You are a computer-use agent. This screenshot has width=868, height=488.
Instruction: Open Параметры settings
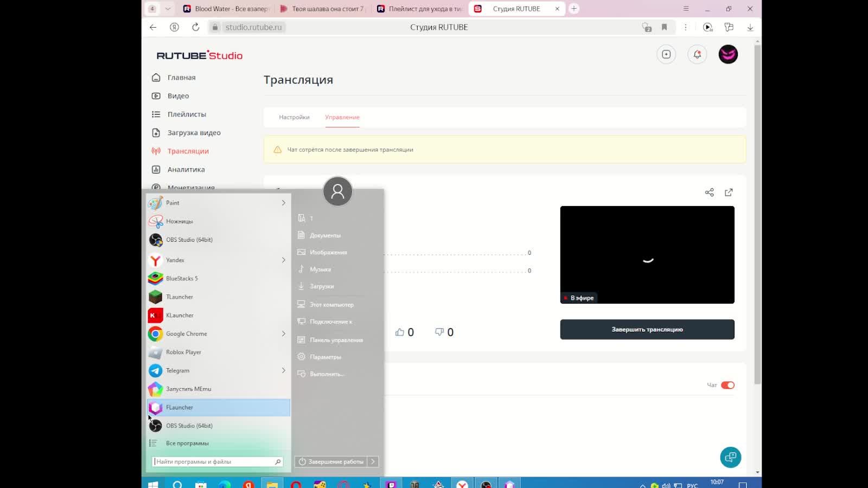point(325,357)
